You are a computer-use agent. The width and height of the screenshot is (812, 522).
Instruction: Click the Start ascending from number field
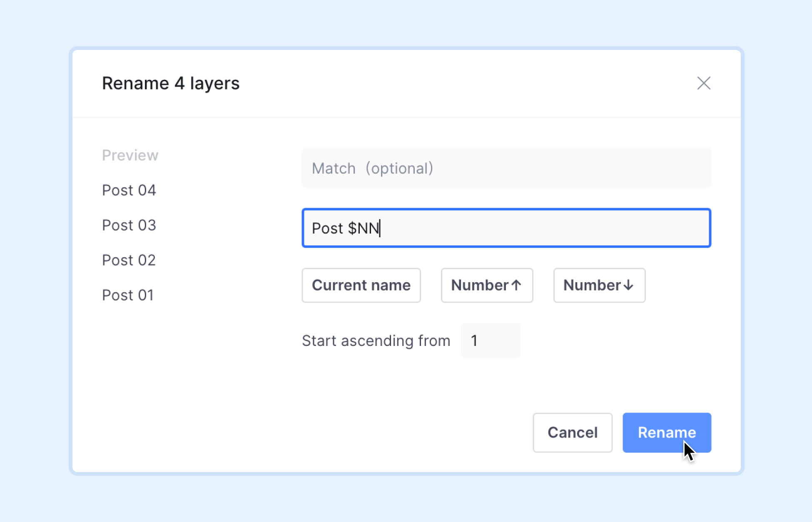coord(491,341)
